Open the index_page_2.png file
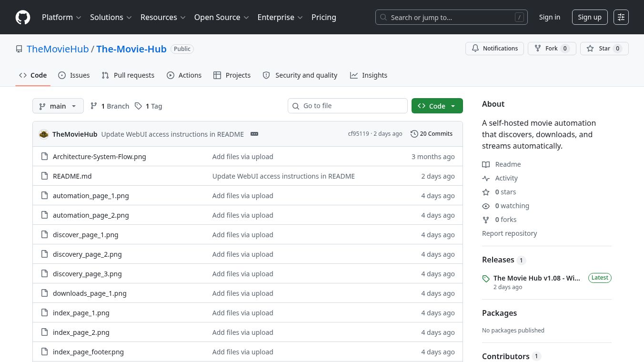Screen dimensions: 644x362 [x=81, y=332]
